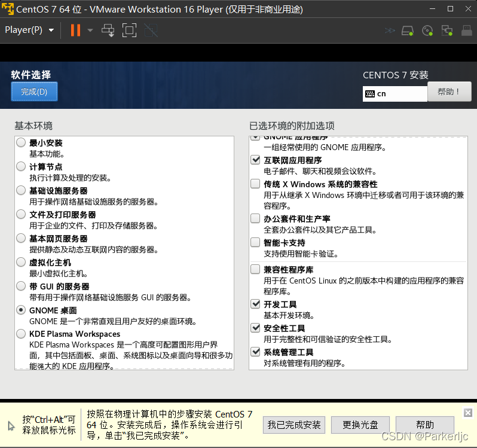Click the send Ctrl+Alt+Del toolbar icon
Image resolution: width=477 pixels, height=448 pixels.
click(x=108, y=30)
